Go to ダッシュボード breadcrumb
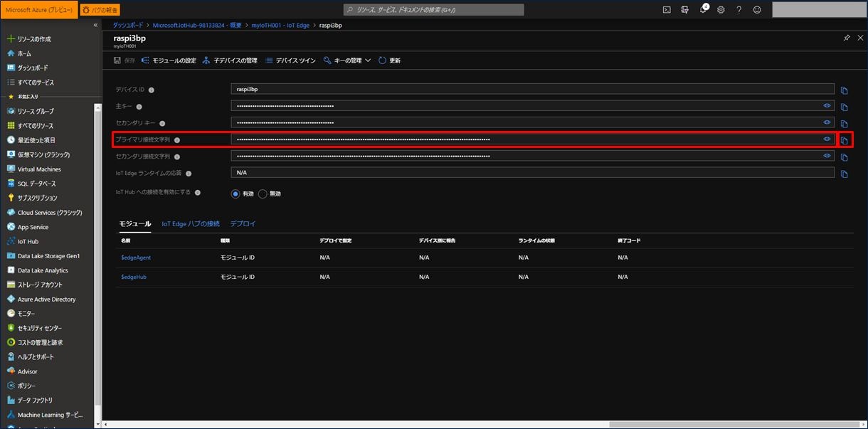The width and height of the screenshot is (868, 429). 128,25
